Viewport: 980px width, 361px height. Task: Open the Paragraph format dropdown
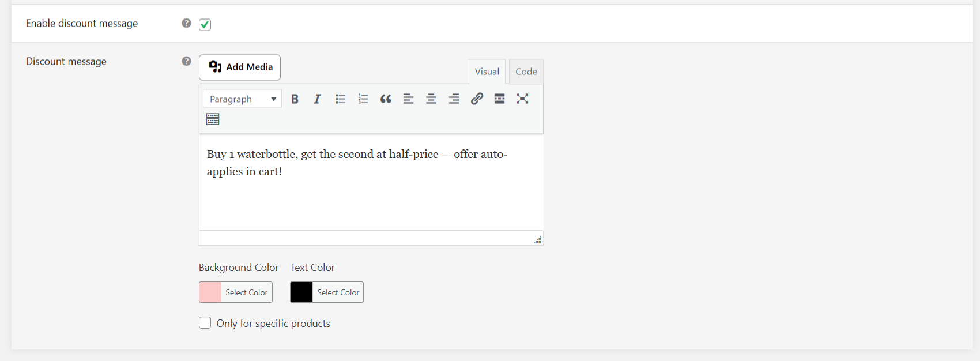coord(242,99)
